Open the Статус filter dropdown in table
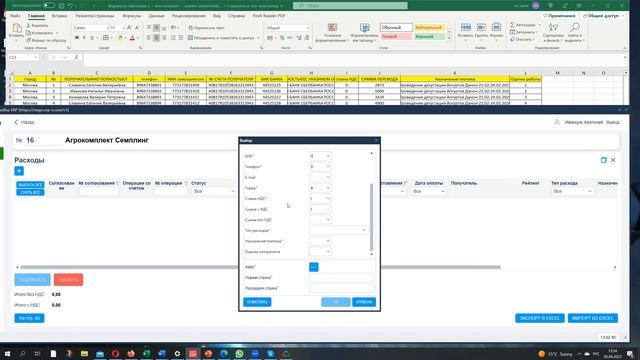 pos(214,191)
